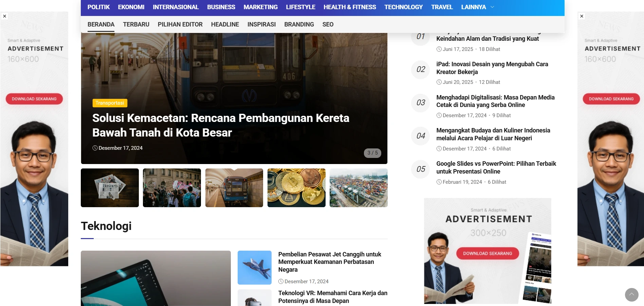Click the 3 / 5 slide counter
The height and width of the screenshot is (306, 644).
click(372, 153)
